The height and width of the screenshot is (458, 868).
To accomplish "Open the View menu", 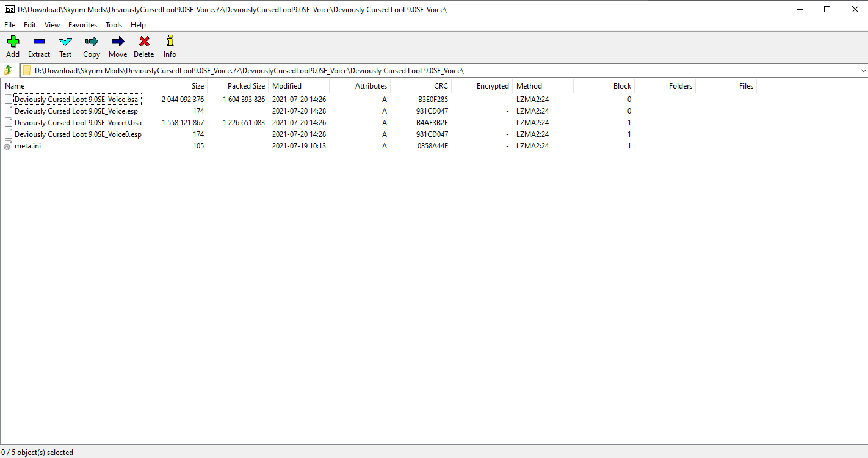I will [x=52, y=25].
